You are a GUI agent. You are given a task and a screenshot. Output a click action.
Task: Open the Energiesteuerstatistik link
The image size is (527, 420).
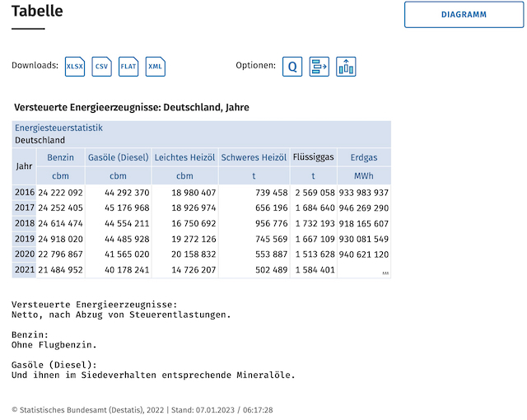[58, 128]
